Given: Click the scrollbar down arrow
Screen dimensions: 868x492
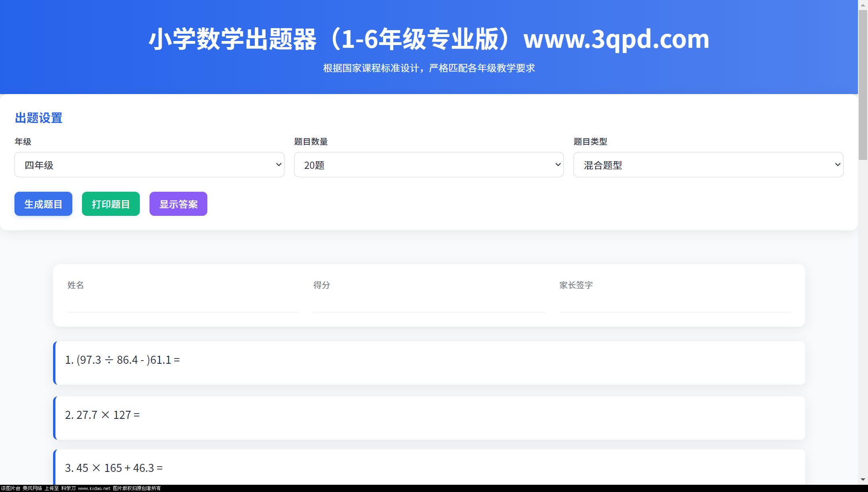Looking at the screenshot, I should point(863,480).
